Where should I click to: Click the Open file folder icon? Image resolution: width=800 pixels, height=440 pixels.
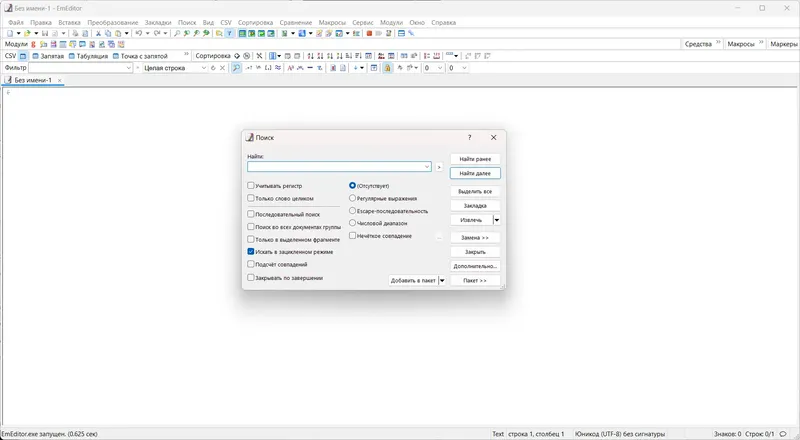27,33
